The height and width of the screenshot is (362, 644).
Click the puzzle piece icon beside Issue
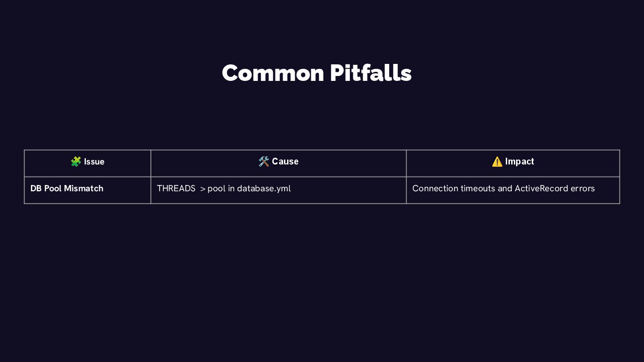point(76,161)
